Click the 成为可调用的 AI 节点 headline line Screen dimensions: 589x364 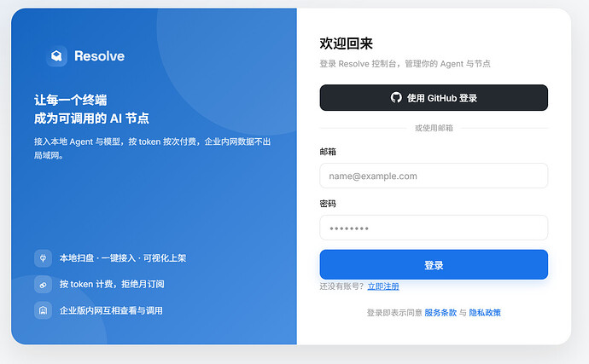click(x=91, y=118)
